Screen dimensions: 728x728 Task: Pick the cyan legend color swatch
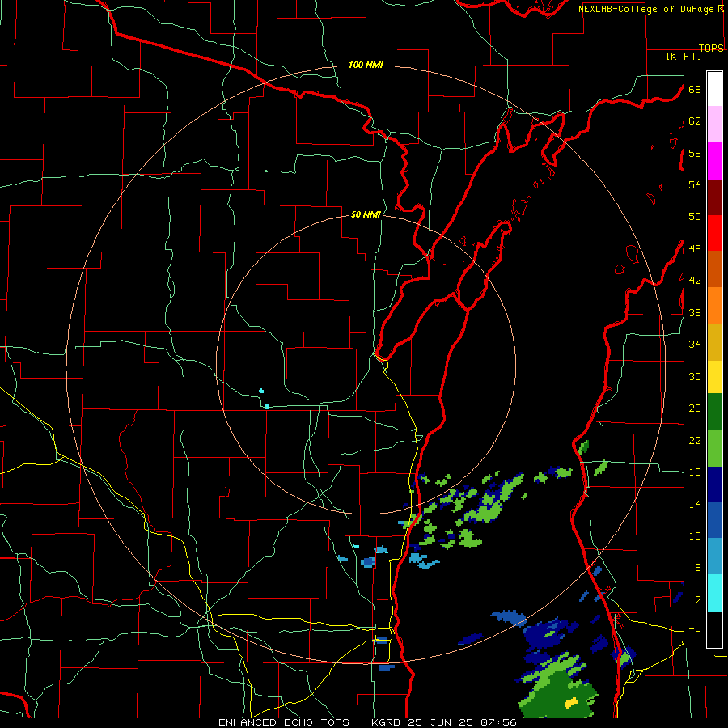coord(714,593)
